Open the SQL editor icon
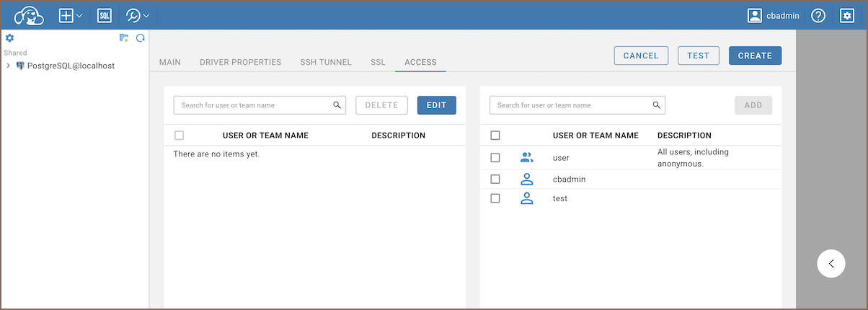Viewport: 868px width, 310px height. 104,15
